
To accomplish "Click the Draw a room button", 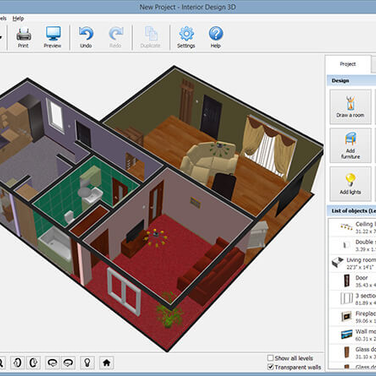I will [x=350, y=107].
